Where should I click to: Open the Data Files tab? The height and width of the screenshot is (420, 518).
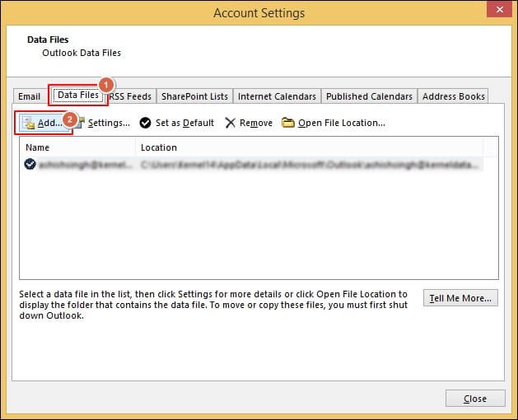coord(78,96)
